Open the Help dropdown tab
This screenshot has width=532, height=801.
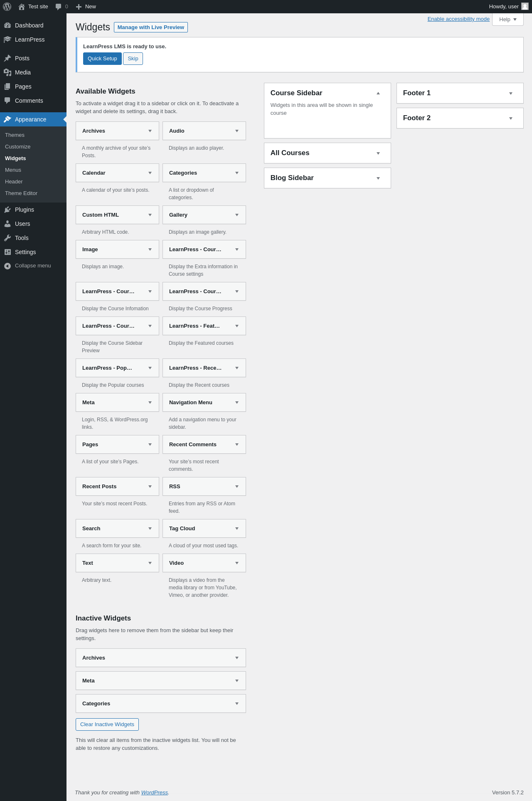click(x=507, y=20)
